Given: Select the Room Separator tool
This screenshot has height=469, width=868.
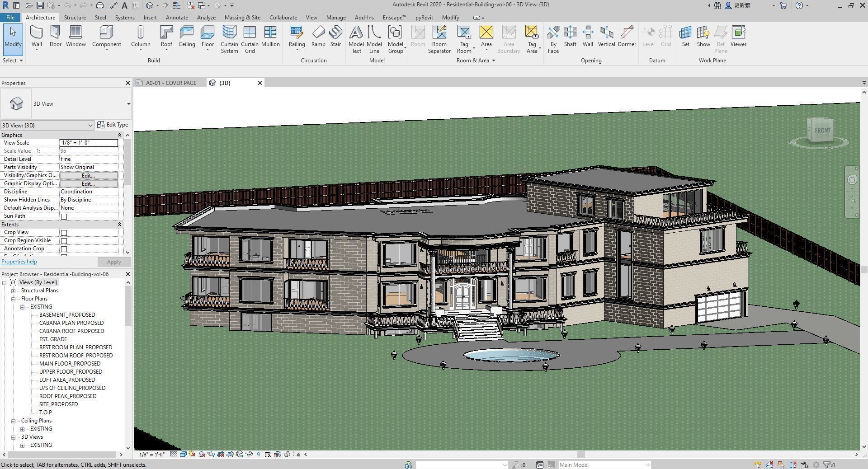Looking at the screenshot, I should coord(439,39).
